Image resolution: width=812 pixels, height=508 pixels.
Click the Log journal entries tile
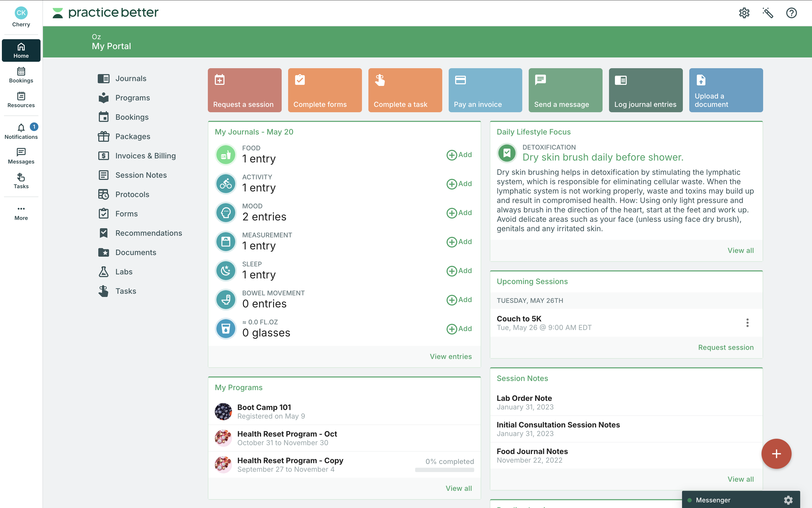(646, 90)
